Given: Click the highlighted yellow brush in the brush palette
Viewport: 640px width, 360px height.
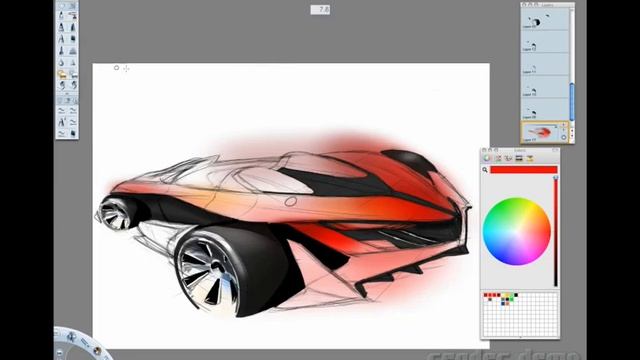Looking at the screenshot, I should 62,74.
